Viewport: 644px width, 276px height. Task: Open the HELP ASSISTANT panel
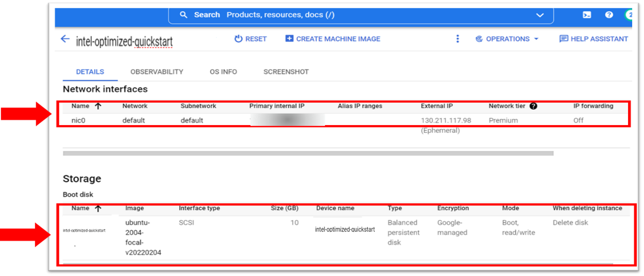point(594,39)
